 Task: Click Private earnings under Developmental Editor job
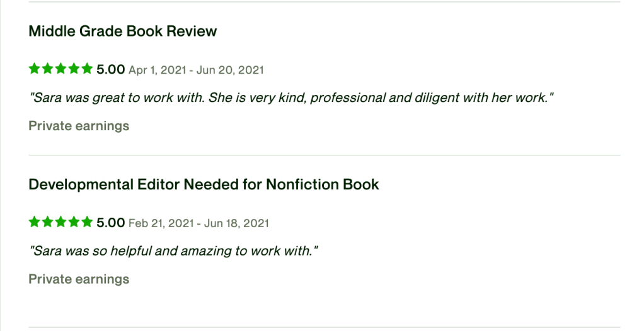pos(79,279)
